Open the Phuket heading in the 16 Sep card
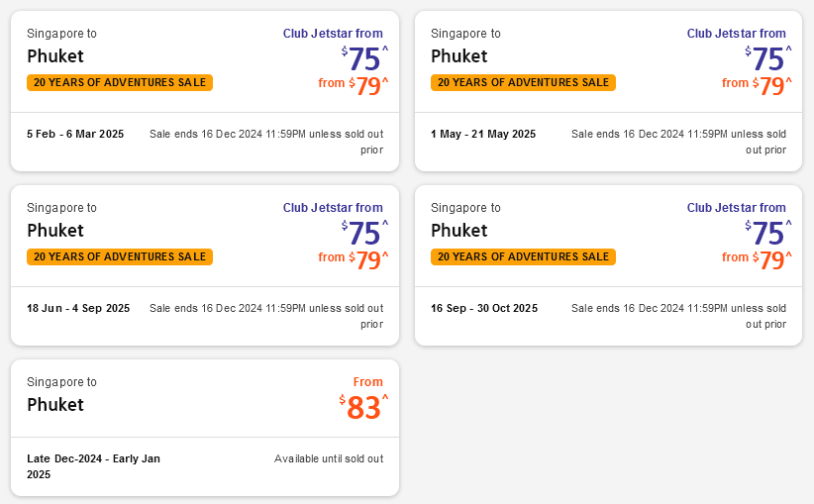814x504 pixels. [x=459, y=230]
